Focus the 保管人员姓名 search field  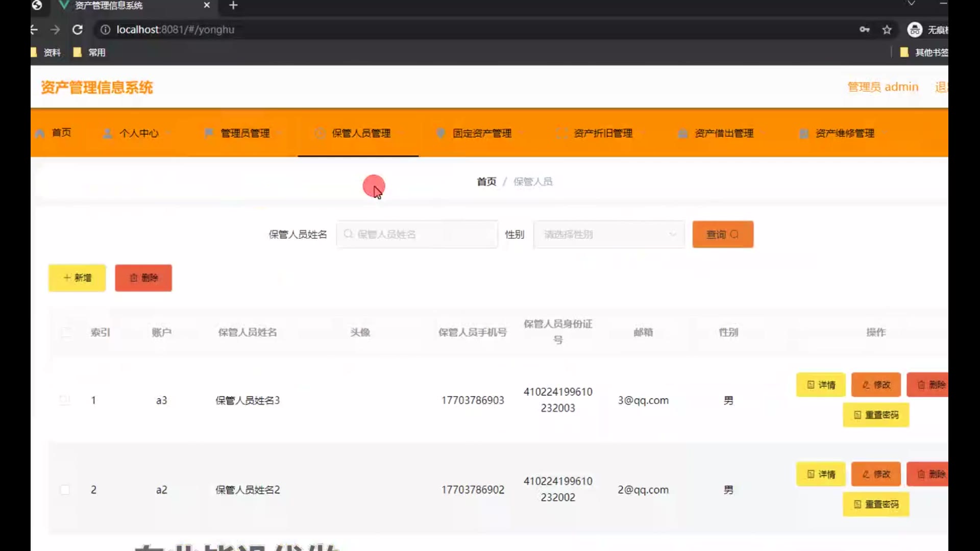[x=417, y=234]
